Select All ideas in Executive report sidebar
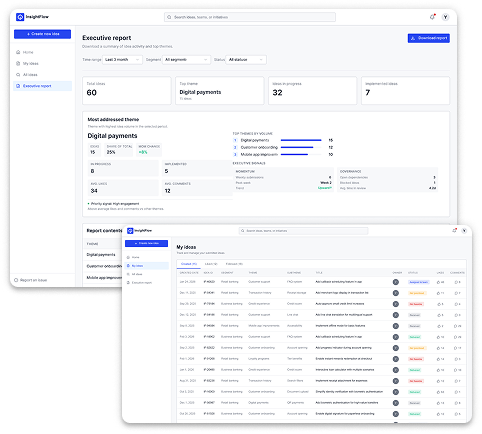 [42, 75]
